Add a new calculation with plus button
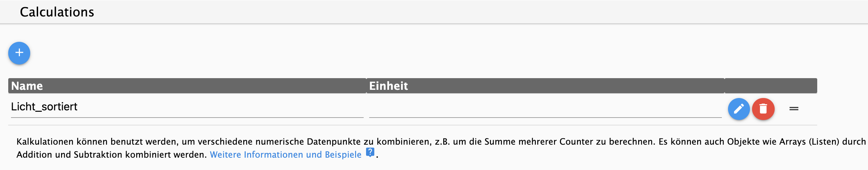The height and width of the screenshot is (170, 868). [x=19, y=53]
